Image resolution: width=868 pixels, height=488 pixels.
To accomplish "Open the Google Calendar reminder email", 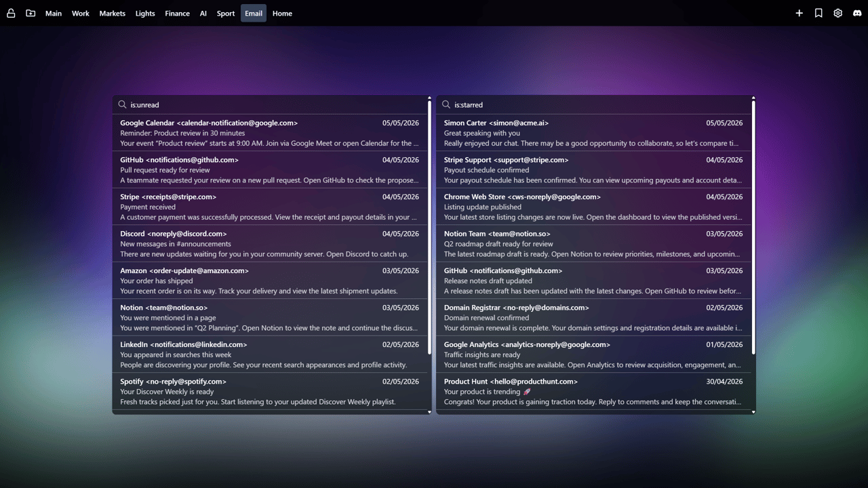I will (270, 133).
